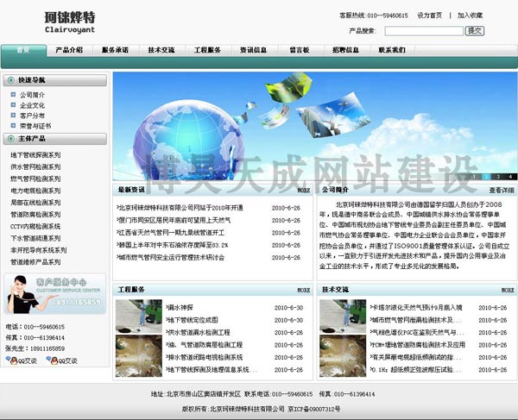Click the bullet icon beside 客户分布
The image size is (518, 420).
click(x=13, y=116)
